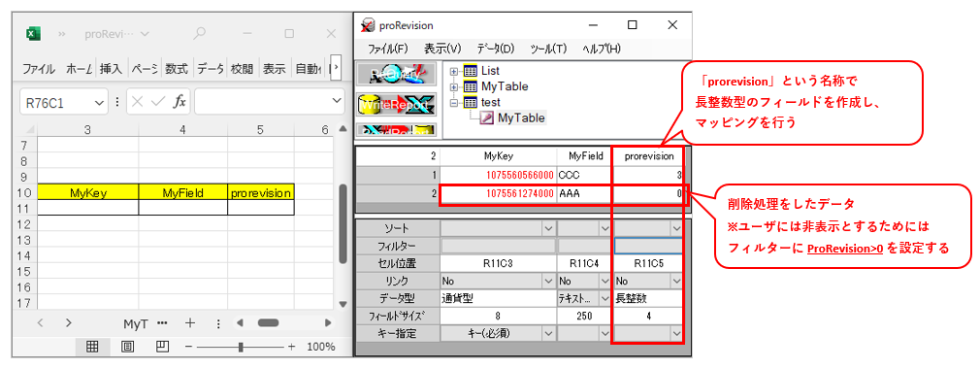Open the ツール(T) menu
The width and height of the screenshot is (980, 369).
tap(548, 49)
